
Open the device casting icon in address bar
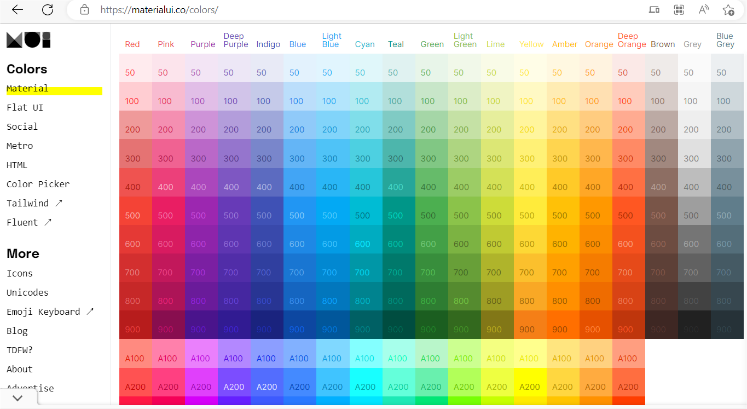click(x=654, y=10)
